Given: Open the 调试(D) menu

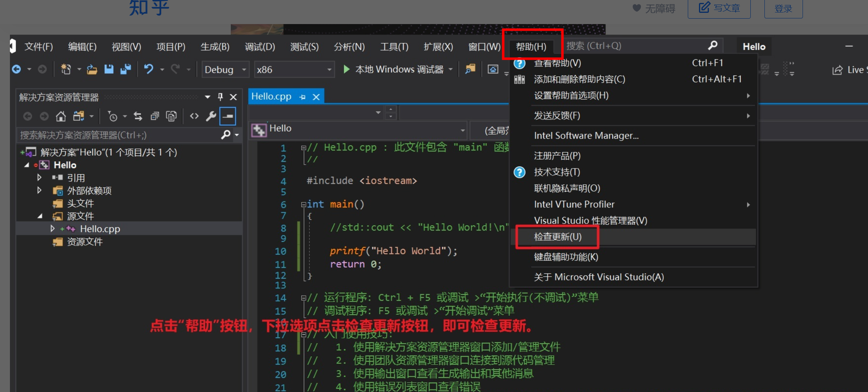Looking at the screenshot, I should point(260,47).
